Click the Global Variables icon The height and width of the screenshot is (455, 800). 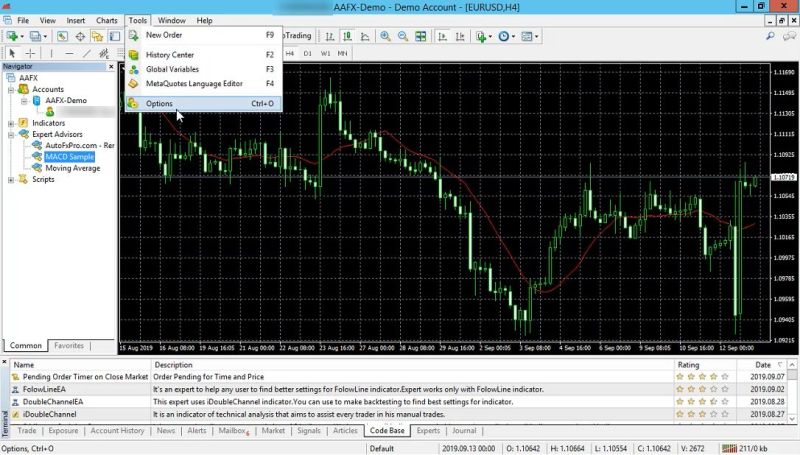134,69
